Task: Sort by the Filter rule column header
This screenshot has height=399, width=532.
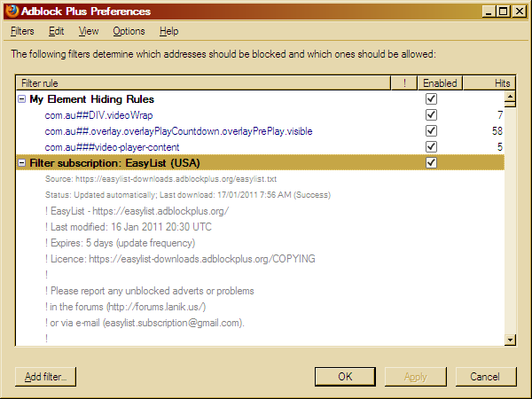Action: click(x=204, y=83)
